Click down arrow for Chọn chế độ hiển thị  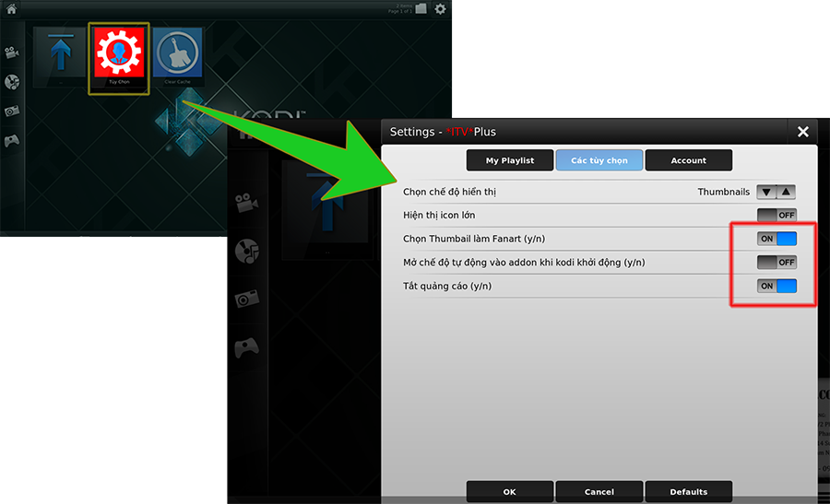[x=766, y=192]
